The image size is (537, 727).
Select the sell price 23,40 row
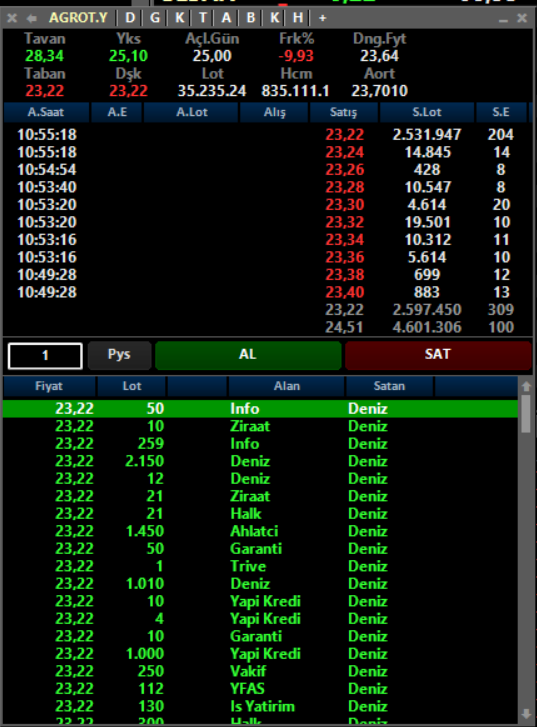pos(345,293)
